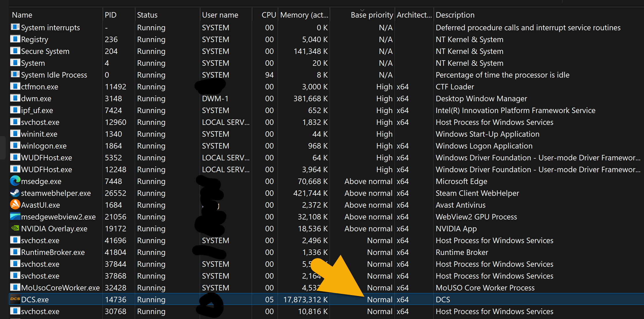Sort by the PID column header
This screenshot has height=319, width=644.
pyautogui.click(x=119, y=15)
